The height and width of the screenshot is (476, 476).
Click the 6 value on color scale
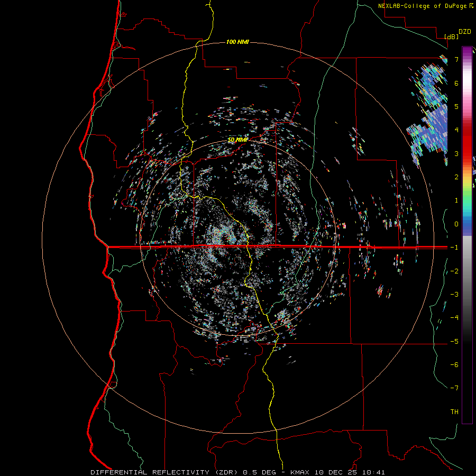(456, 83)
